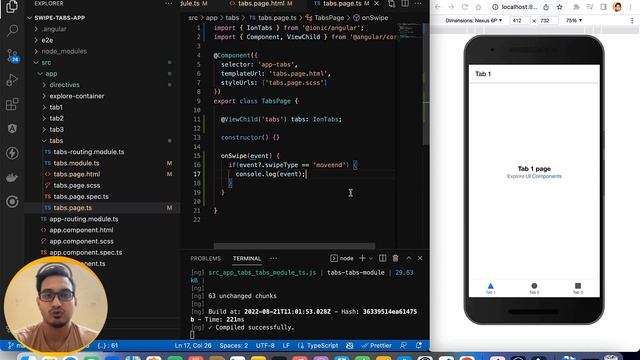The image size is (640, 360).
Task: Open editor more actions ellipsis
Action: [x=418, y=4]
